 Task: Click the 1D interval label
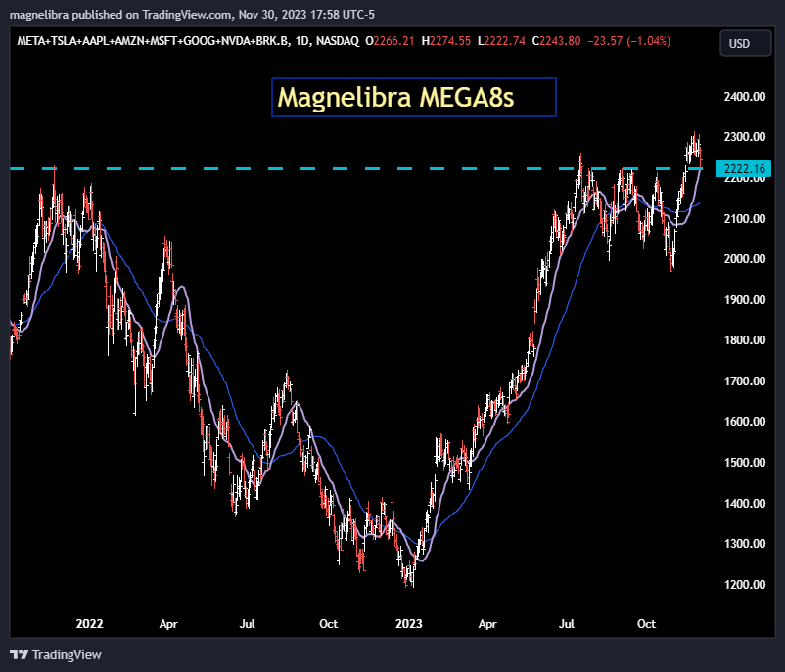click(301, 41)
